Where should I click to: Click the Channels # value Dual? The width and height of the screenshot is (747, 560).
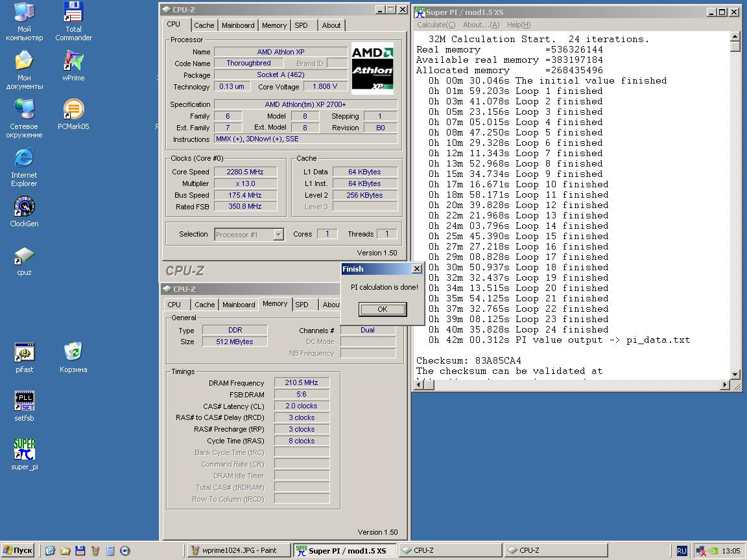tap(368, 330)
